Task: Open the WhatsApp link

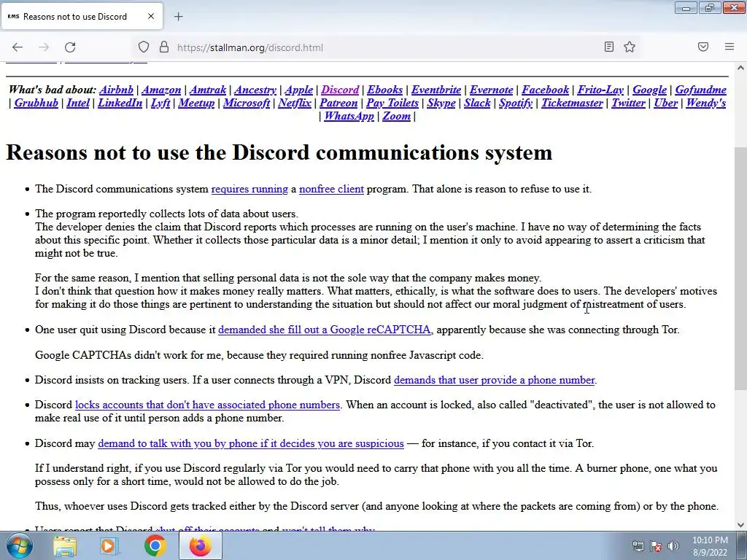Action: (x=349, y=116)
